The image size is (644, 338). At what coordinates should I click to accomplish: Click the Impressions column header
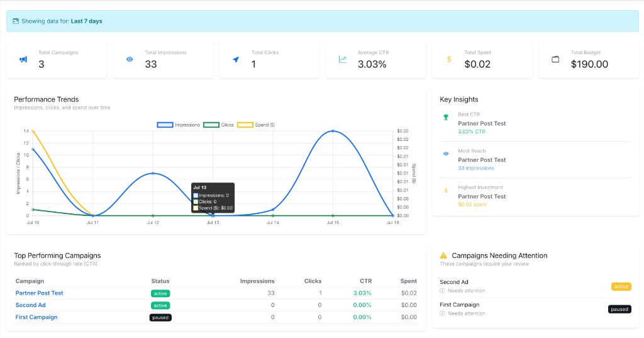tap(257, 281)
